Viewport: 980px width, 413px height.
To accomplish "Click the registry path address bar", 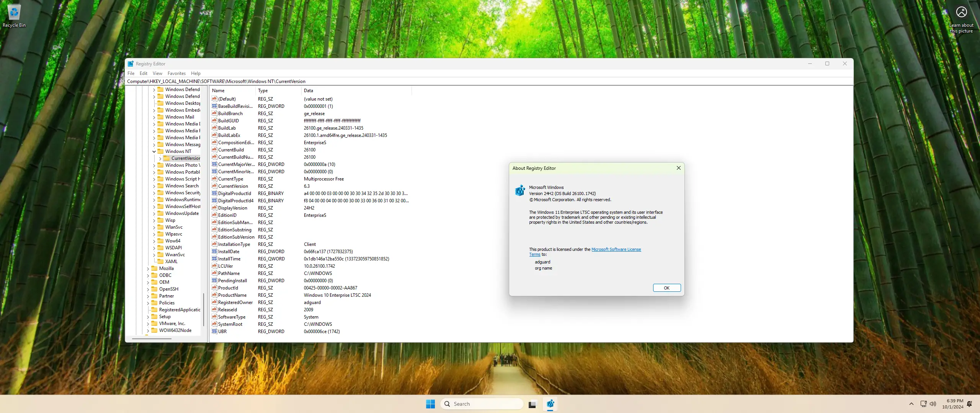I will coord(459,81).
